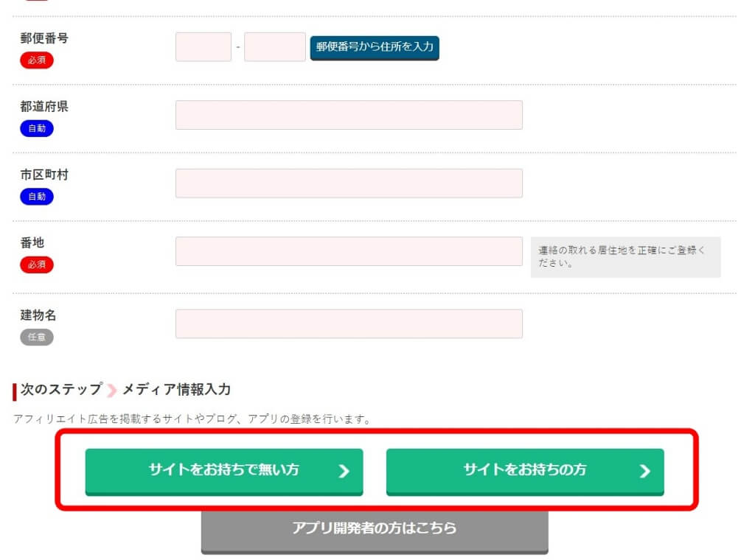755x560 pixels.
Task: Select サイトをお持ちの方
Action: (525, 472)
